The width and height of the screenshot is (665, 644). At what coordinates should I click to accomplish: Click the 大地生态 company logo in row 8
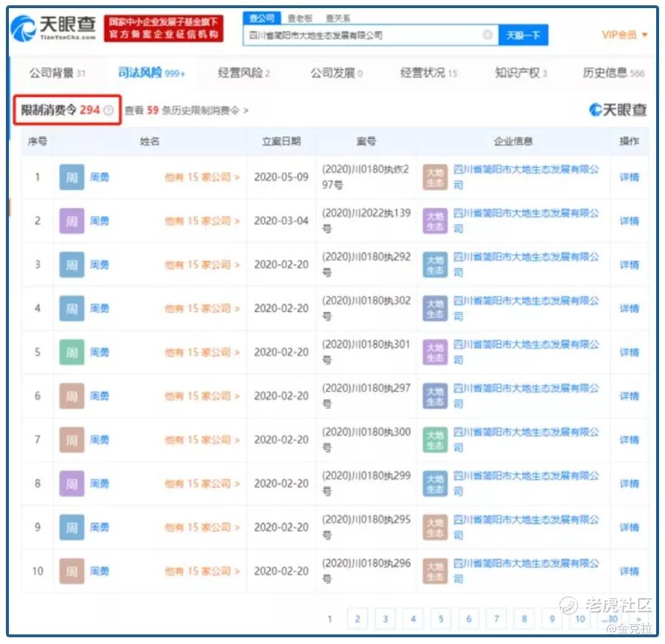pos(435,483)
